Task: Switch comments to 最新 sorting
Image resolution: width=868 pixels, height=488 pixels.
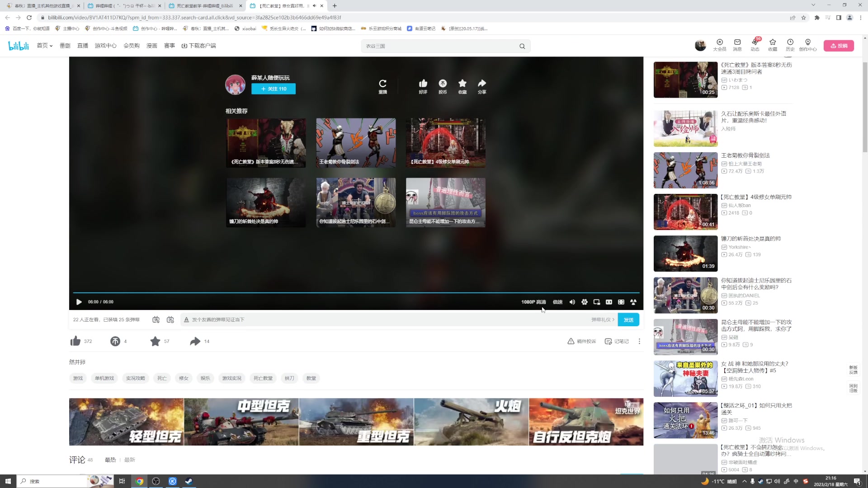Action: point(130,460)
